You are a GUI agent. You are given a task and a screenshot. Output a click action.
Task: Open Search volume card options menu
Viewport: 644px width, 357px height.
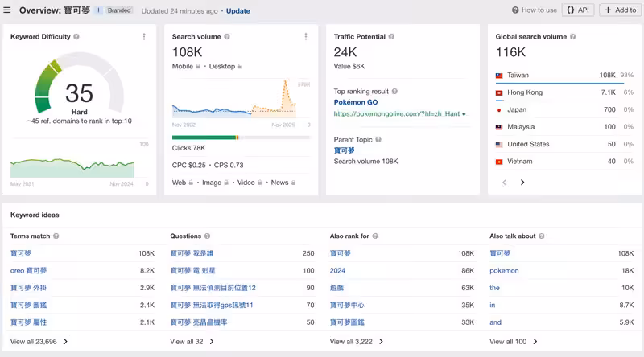click(x=306, y=36)
